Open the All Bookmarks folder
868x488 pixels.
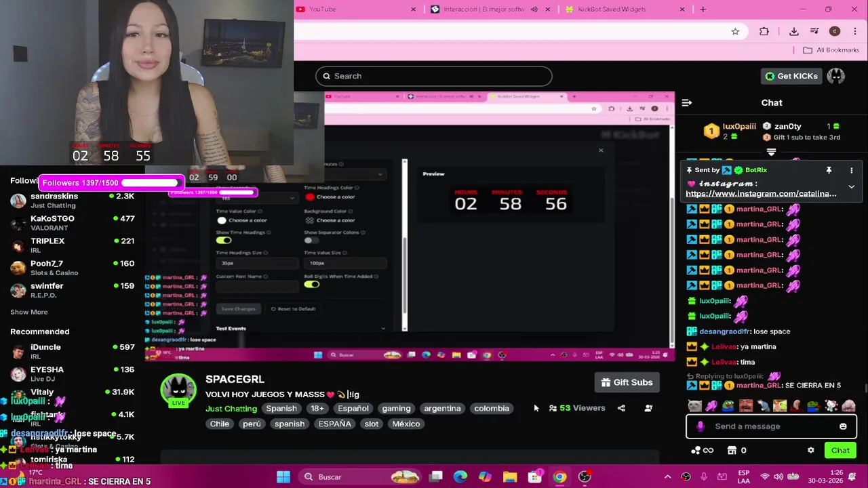(x=831, y=50)
